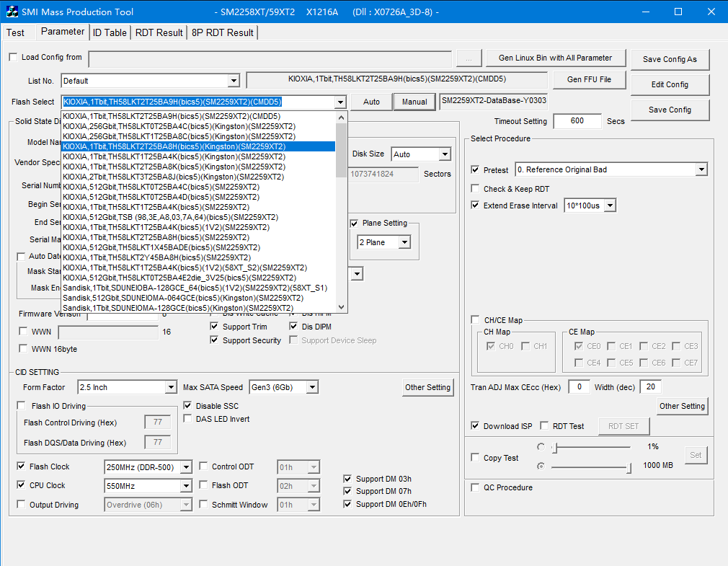This screenshot has width=728, height=566.
Task: Switch to the ID Table tab
Action: coord(110,32)
